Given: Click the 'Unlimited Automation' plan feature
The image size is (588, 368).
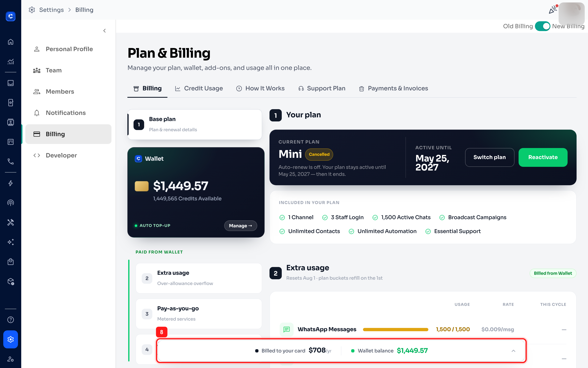Looking at the screenshot, I should [382, 231].
